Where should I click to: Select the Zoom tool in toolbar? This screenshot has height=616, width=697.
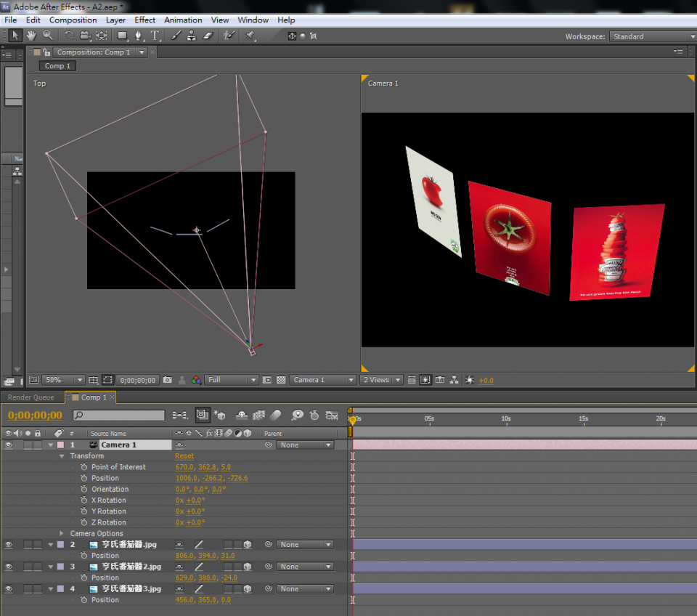(x=47, y=36)
